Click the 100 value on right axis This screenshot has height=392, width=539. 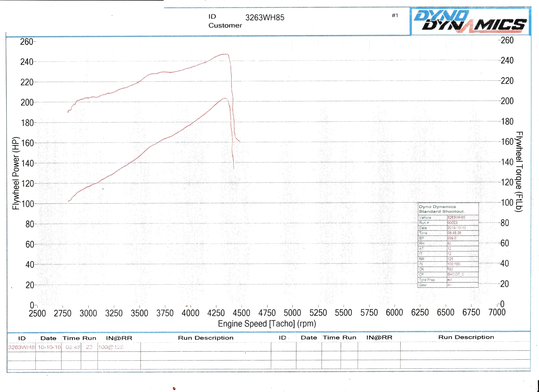(507, 202)
